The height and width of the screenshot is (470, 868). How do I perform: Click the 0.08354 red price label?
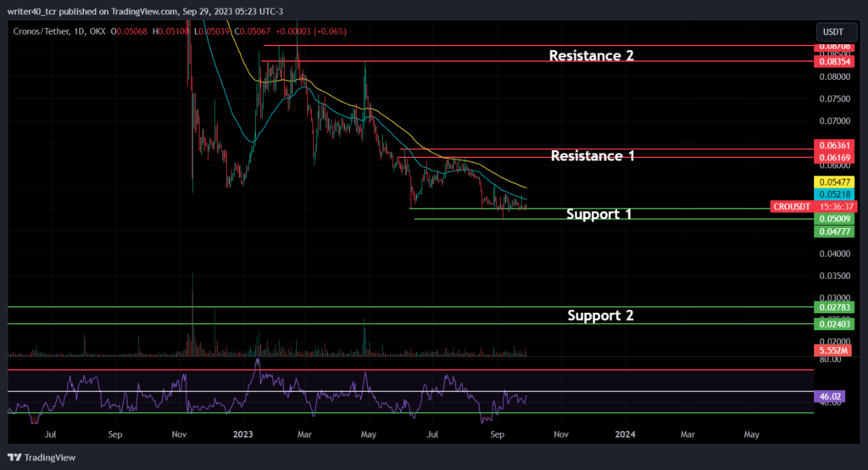pyautogui.click(x=834, y=62)
